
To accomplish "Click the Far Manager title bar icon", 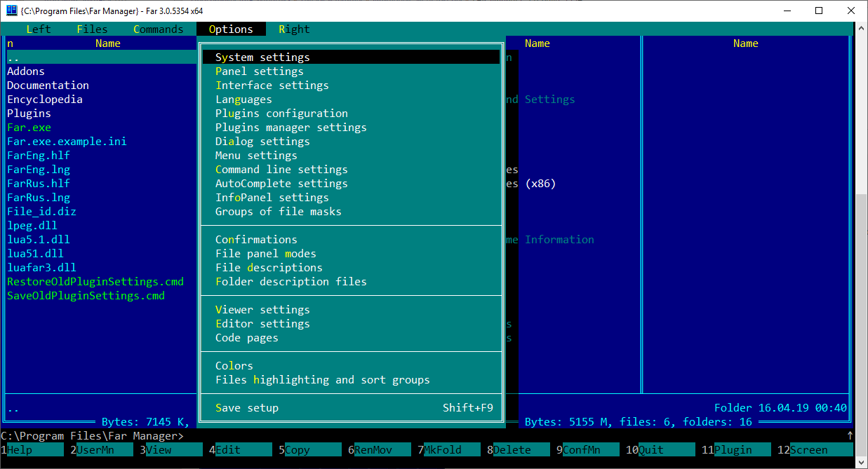I will (x=11, y=11).
